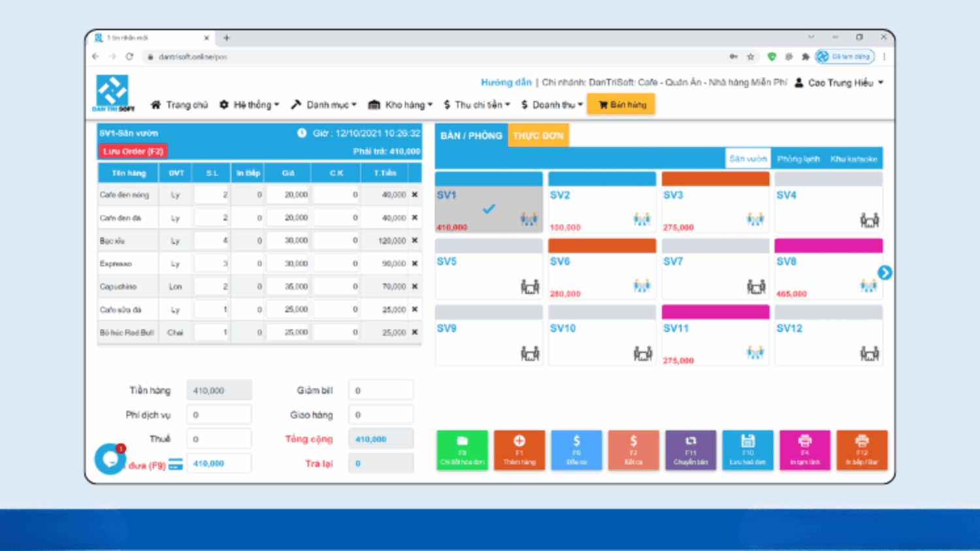Click the F8 Chi tiết hóa đơn folder button

coord(462,450)
